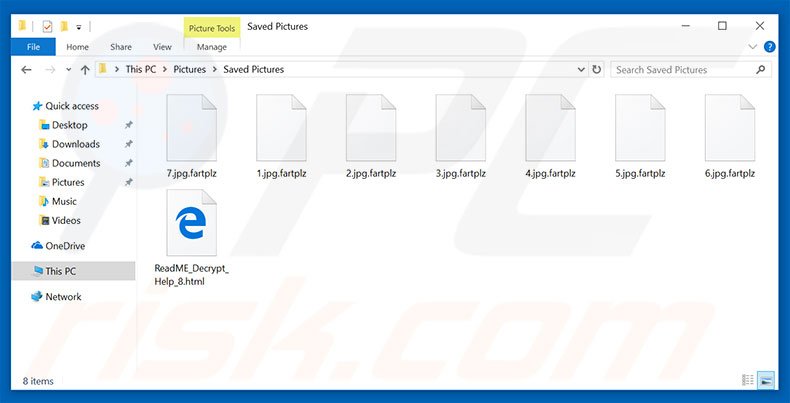The image size is (790, 403).
Task: Expand This PC breadcrumb arrow
Action: [x=165, y=70]
